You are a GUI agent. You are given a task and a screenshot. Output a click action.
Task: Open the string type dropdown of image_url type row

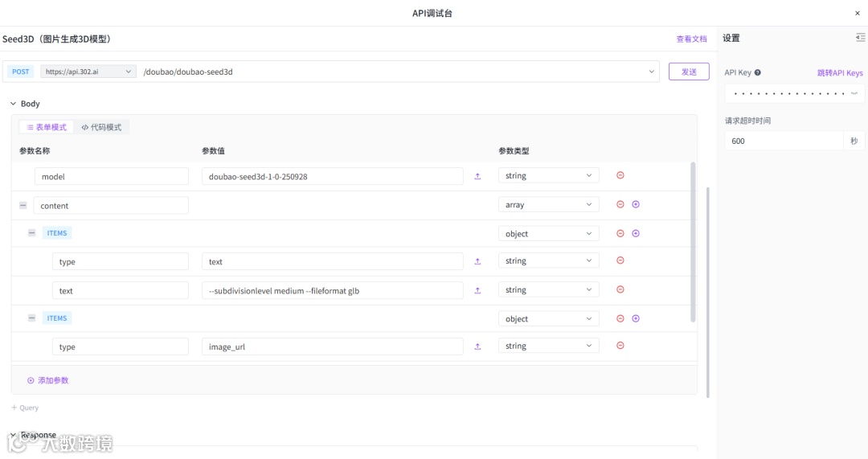tap(549, 346)
